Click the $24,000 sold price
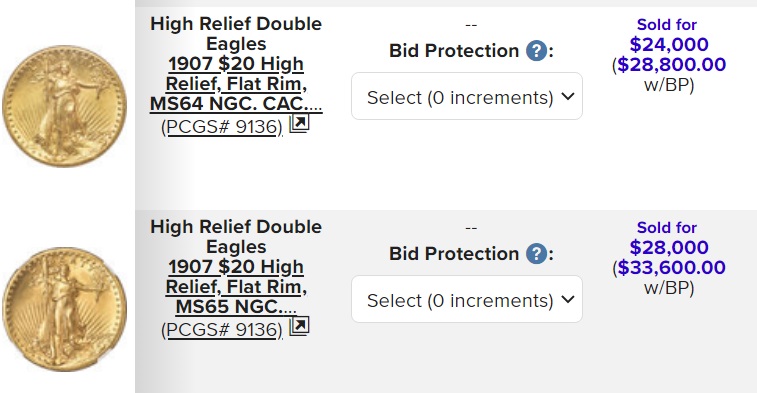Image resolution: width=757 pixels, height=393 pixels. 669,44
